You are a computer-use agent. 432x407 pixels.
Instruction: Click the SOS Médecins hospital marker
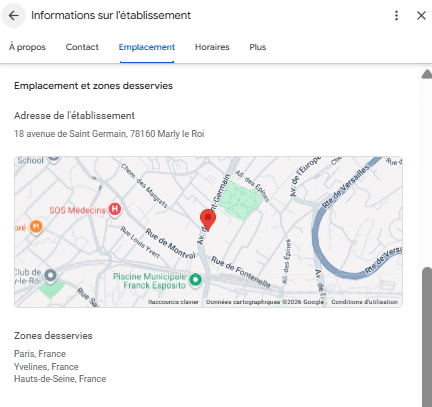115,209
